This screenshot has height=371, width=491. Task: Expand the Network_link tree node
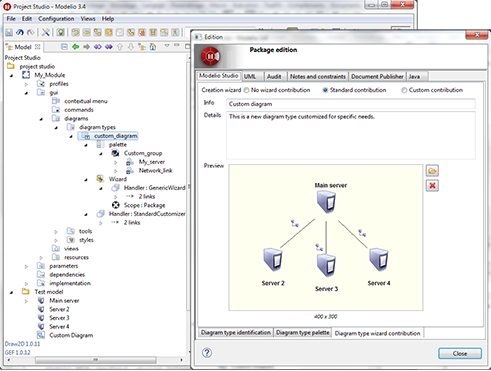point(116,171)
